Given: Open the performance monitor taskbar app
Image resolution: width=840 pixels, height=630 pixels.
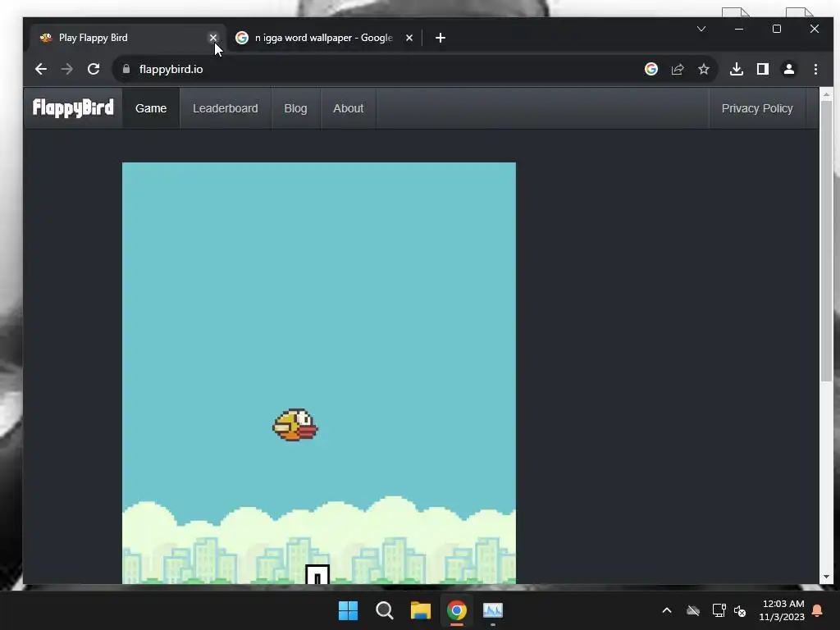Looking at the screenshot, I should coord(493,610).
